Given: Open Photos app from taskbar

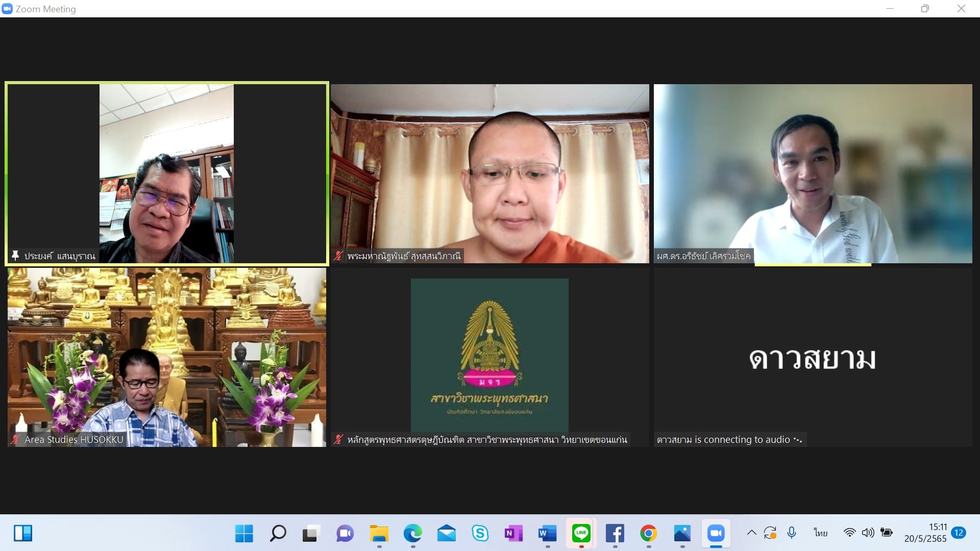Looking at the screenshot, I should point(682,533).
